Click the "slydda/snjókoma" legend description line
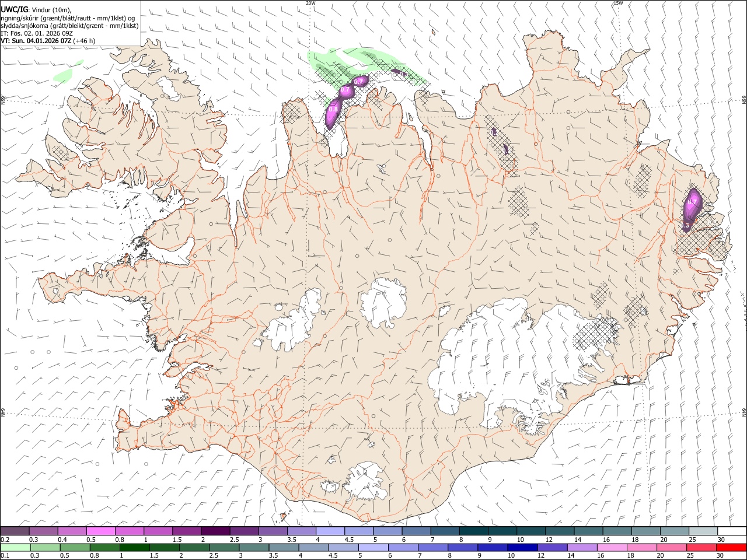 click(x=69, y=26)
